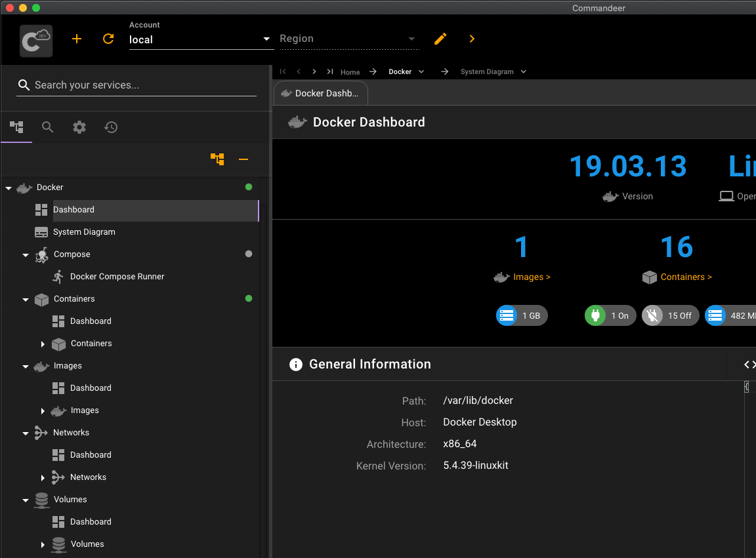Screen dimensions: 756x558
Task: Click the orange collapse-all minus icon
Action: pyautogui.click(x=243, y=159)
